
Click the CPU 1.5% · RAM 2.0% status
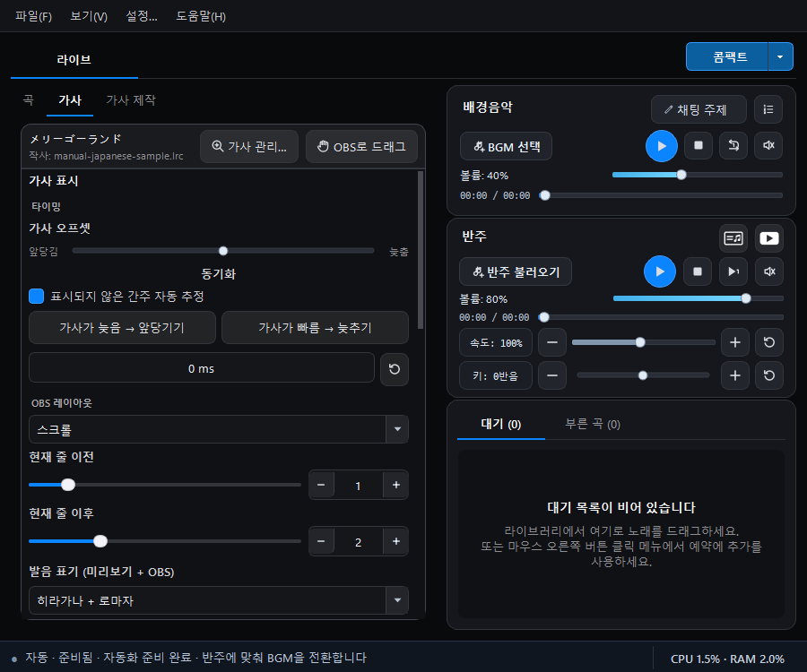727,659
